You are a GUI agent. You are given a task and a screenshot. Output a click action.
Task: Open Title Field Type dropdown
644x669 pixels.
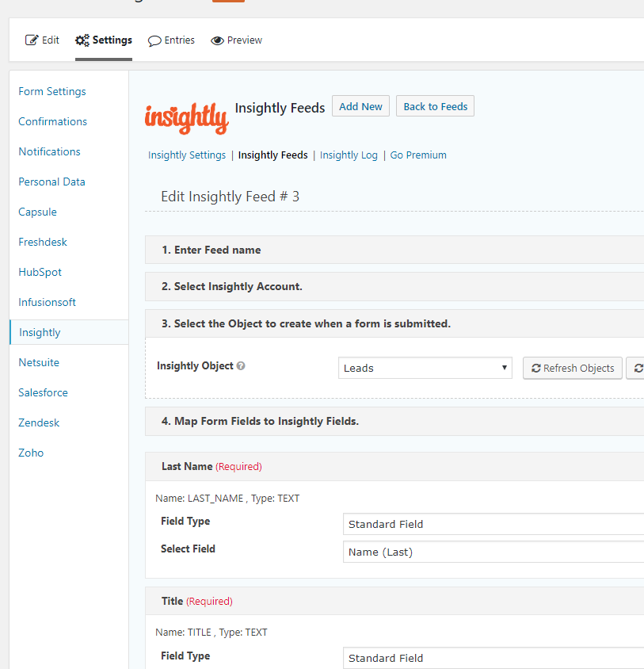pos(493,658)
